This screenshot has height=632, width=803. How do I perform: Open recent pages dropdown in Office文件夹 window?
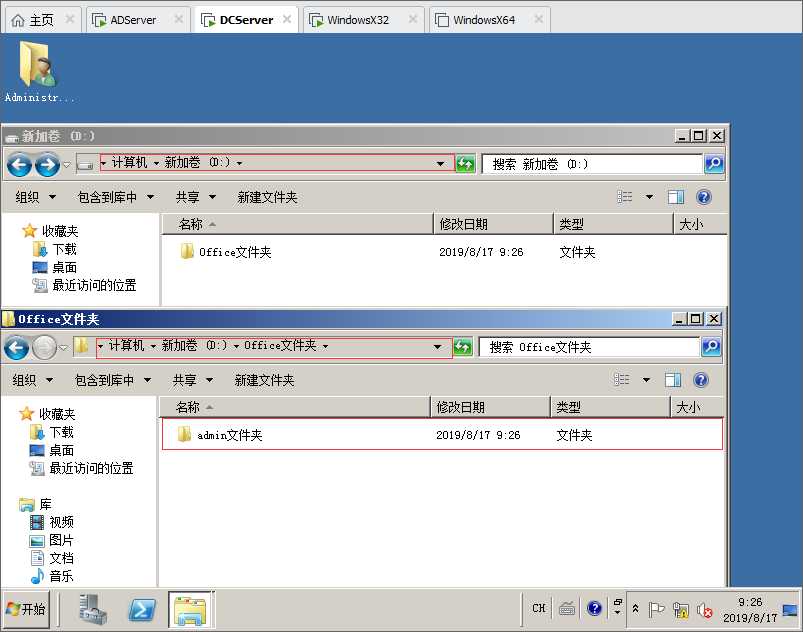click(64, 348)
